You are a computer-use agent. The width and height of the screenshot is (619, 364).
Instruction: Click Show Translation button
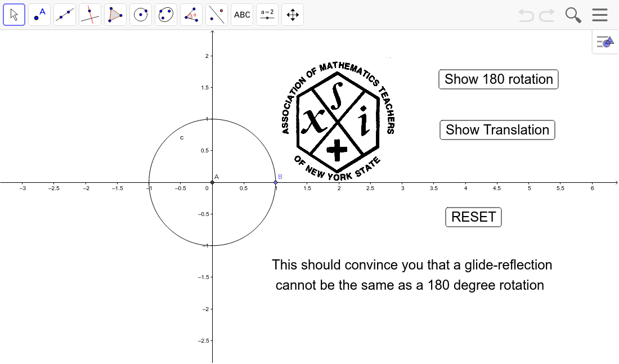click(497, 130)
